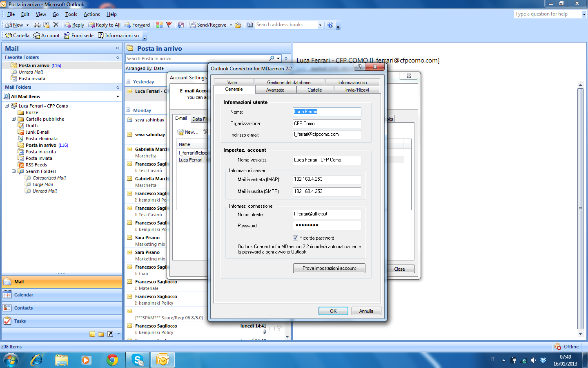
Task: Collapse the Yesterday message group
Action: click(128, 82)
